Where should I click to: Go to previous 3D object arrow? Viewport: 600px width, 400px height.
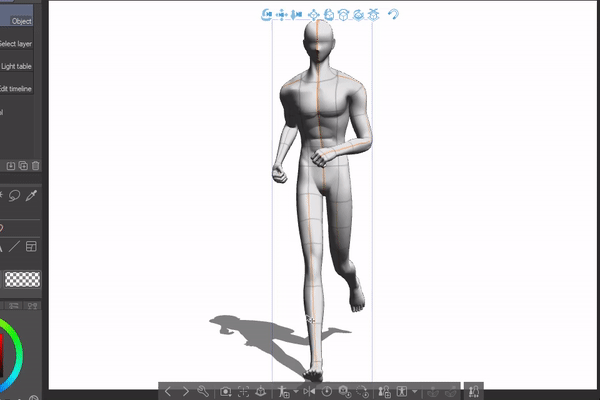tap(168, 391)
